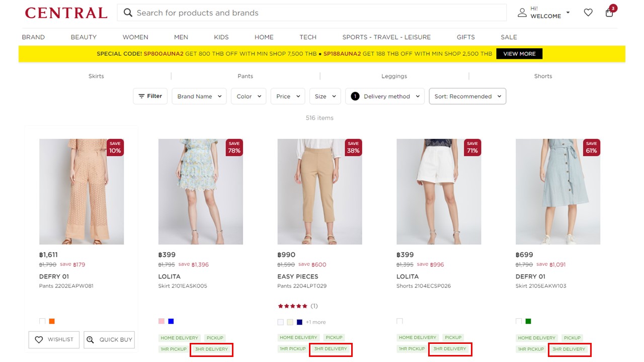Screen dimensions: 644x362
Task: Open the DEFRY 01 blue skirt image
Action: 558,192
